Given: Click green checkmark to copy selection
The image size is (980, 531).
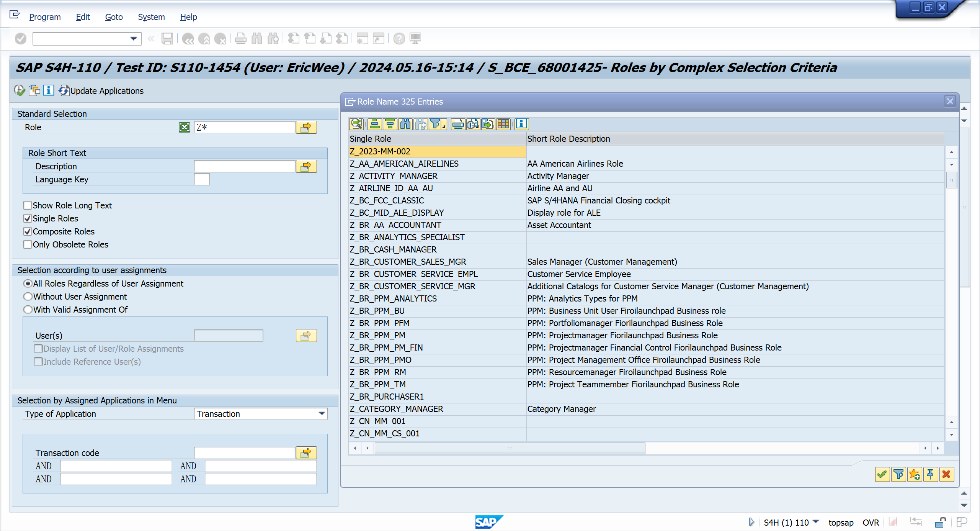Looking at the screenshot, I should click(882, 474).
